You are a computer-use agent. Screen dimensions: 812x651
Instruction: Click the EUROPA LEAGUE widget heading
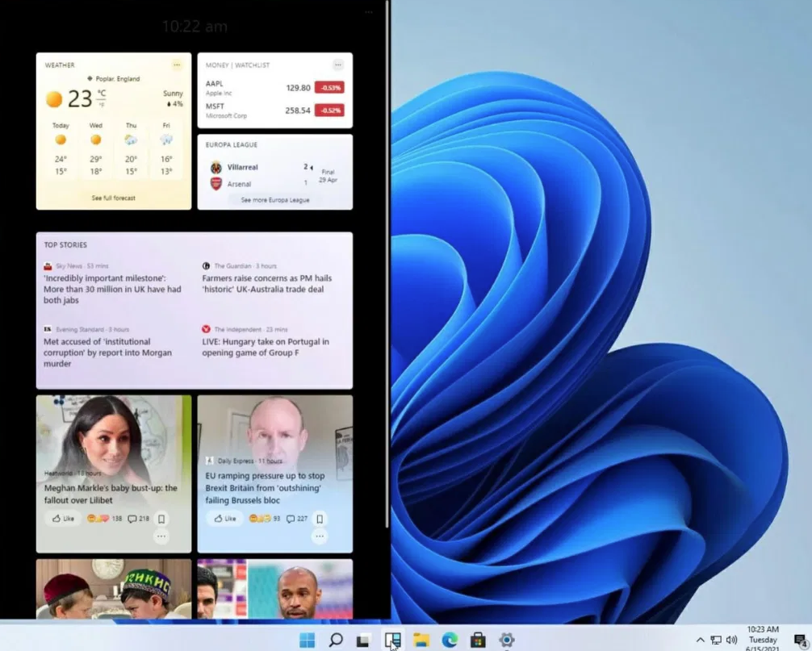(232, 145)
